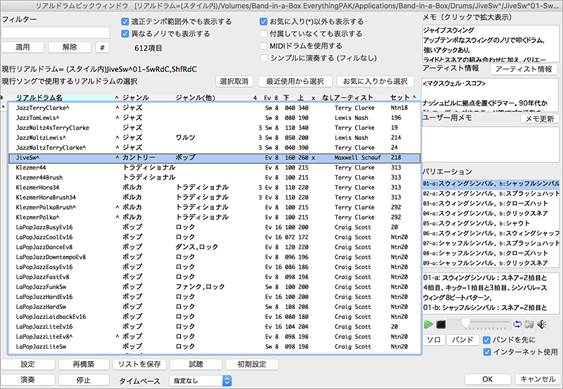The width and height of the screenshot is (563, 389).
Task: Start the green demo play button
Action: [428, 324]
